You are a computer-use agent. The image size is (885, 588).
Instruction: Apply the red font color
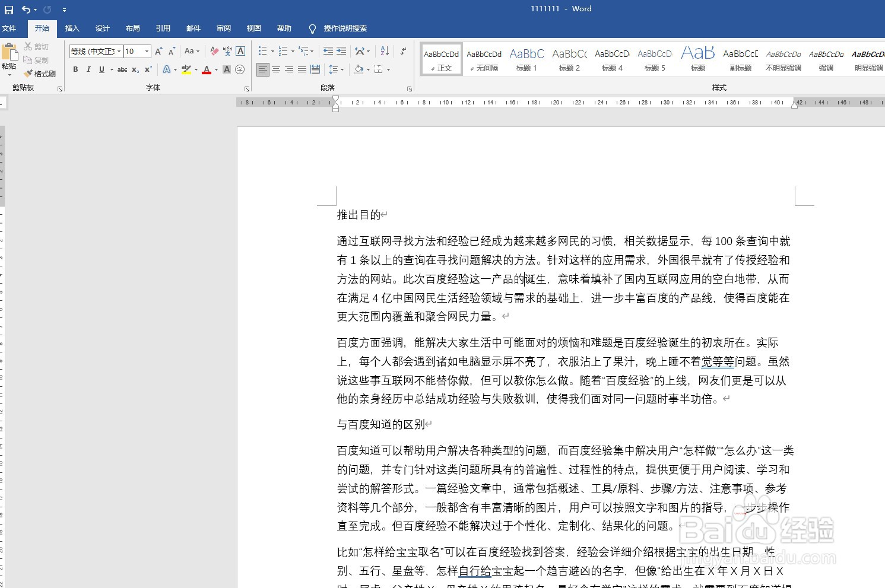pos(207,69)
